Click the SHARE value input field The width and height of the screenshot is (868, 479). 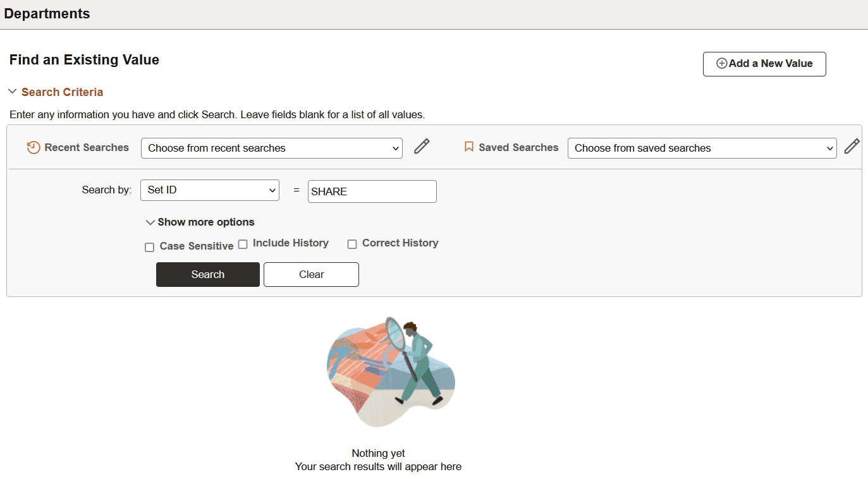[372, 191]
